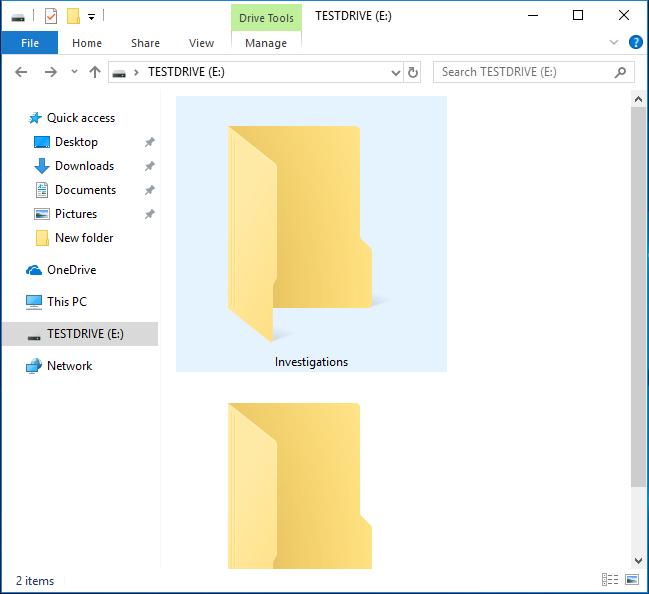Open Documents in the navigation pane
Screen dimensions: 649x594
(86, 190)
